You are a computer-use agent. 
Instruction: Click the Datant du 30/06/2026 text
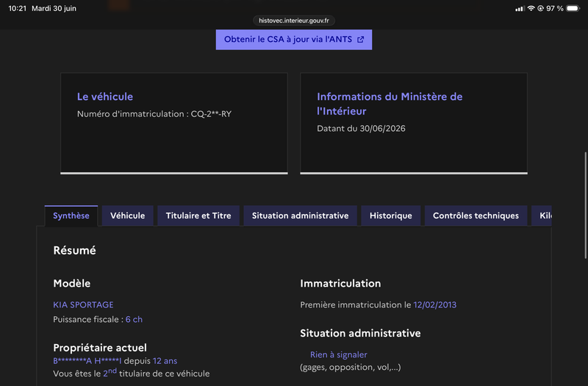coord(361,128)
